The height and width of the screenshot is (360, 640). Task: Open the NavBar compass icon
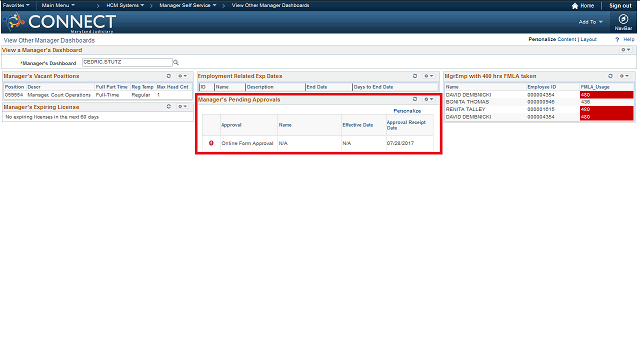click(x=623, y=19)
